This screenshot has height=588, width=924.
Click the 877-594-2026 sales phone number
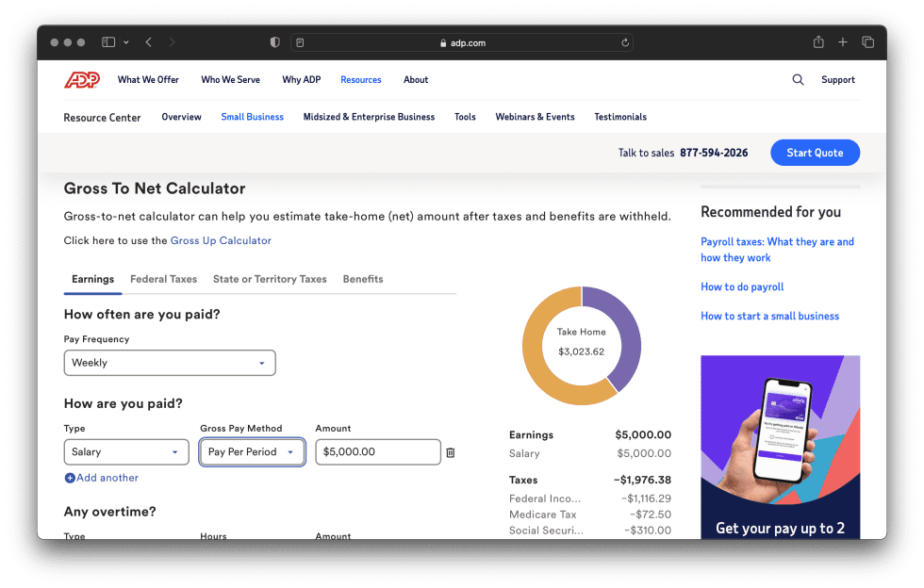tap(714, 153)
